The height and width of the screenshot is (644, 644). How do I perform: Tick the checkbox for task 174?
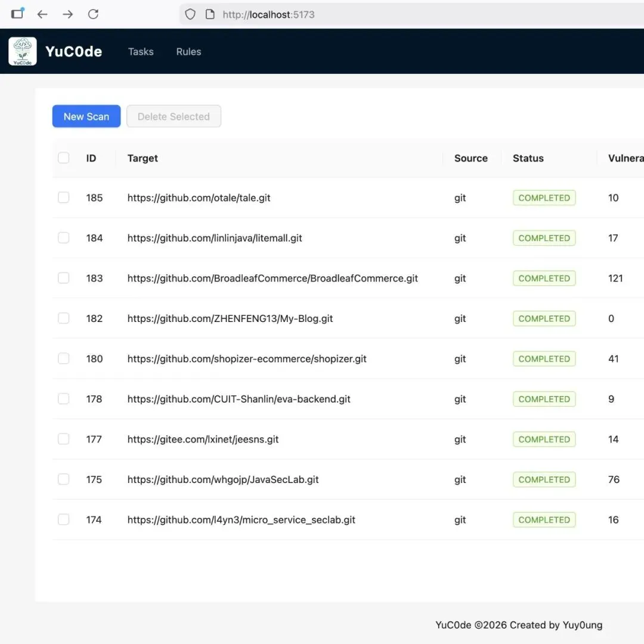[63, 519]
